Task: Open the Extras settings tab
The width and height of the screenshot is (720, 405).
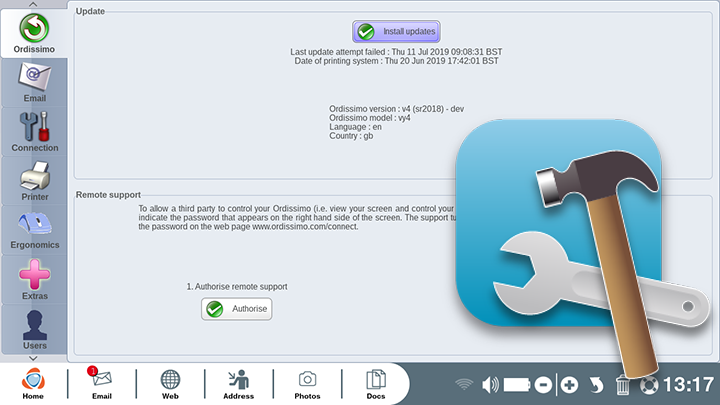Action: 34,279
